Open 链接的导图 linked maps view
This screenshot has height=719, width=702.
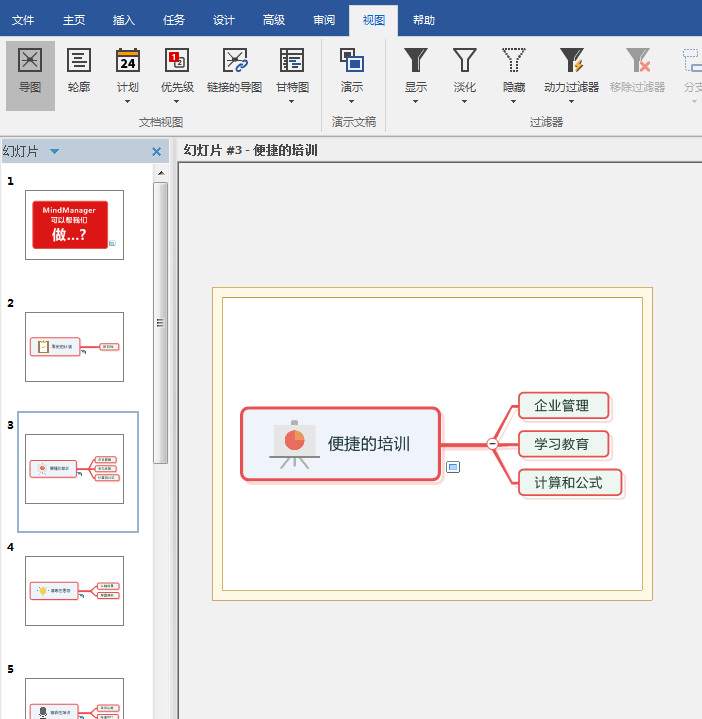coord(234,62)
